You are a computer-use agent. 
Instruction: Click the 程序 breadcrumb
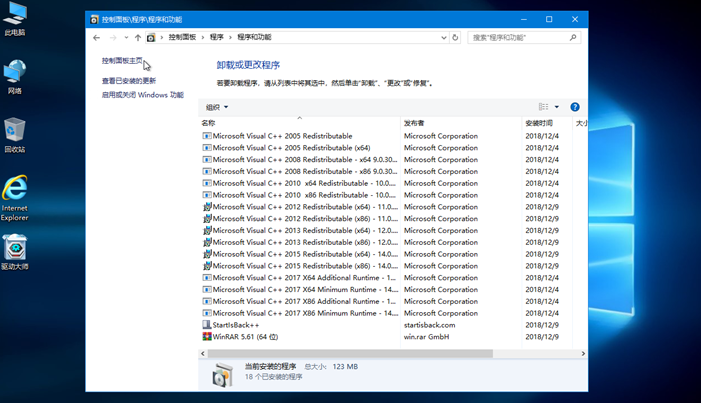(x=217, y=37)
